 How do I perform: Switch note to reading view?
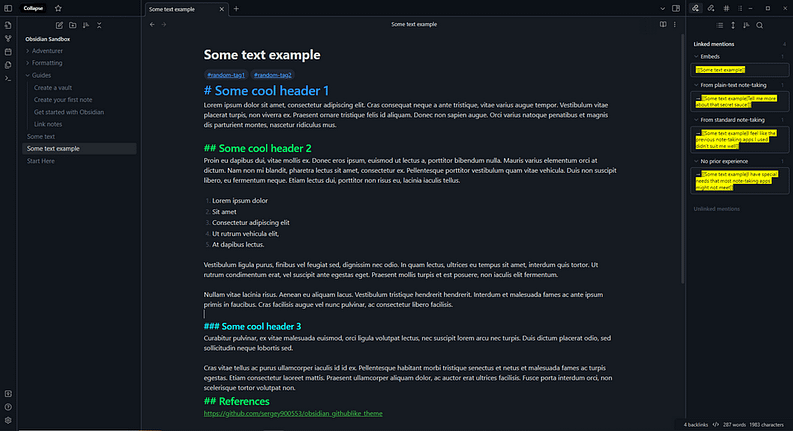[x=662, y=24]
